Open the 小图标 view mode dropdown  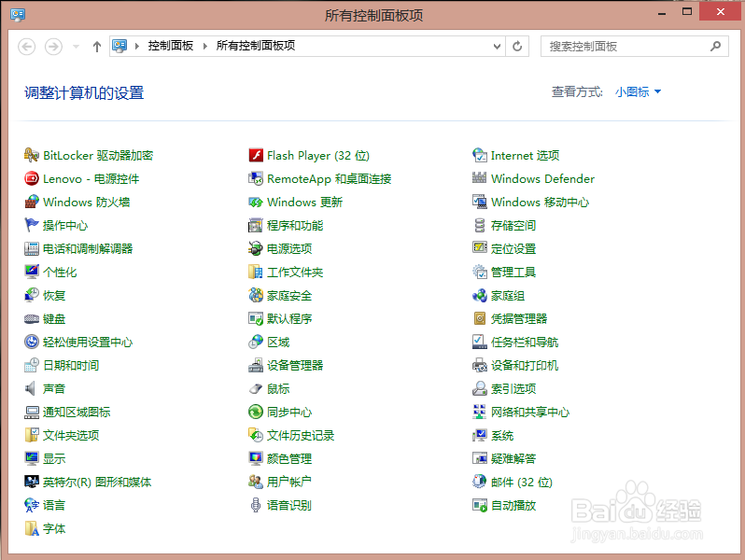point(638,91)
